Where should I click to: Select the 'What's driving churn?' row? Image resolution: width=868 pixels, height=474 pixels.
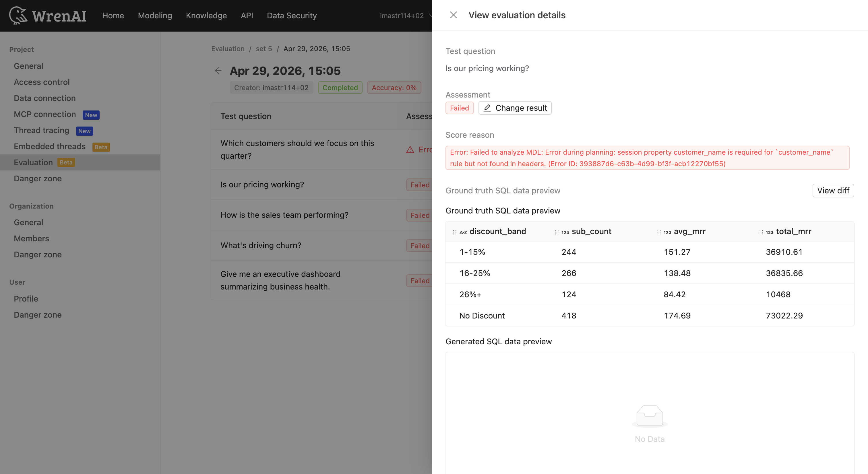[x=321, y=245]
